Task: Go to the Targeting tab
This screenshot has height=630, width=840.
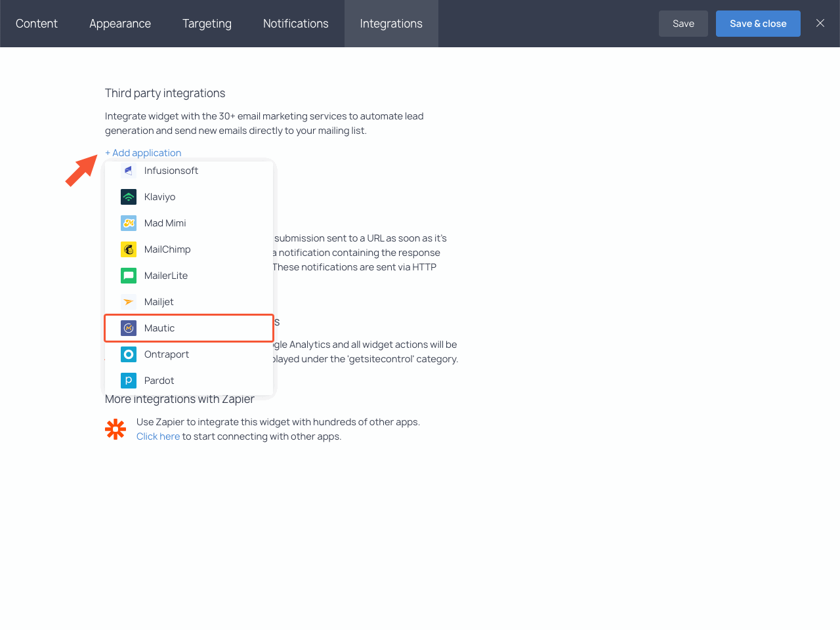Action: tap(207, 24)
